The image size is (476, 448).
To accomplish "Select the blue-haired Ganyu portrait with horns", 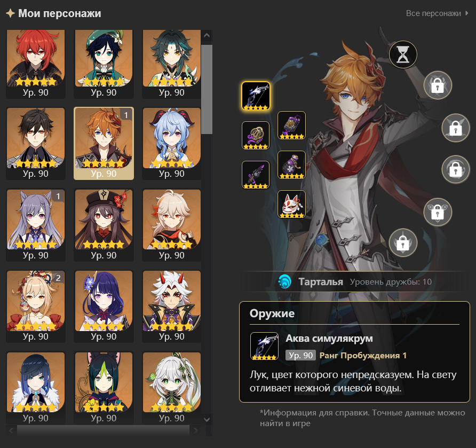I will (171, 143).
